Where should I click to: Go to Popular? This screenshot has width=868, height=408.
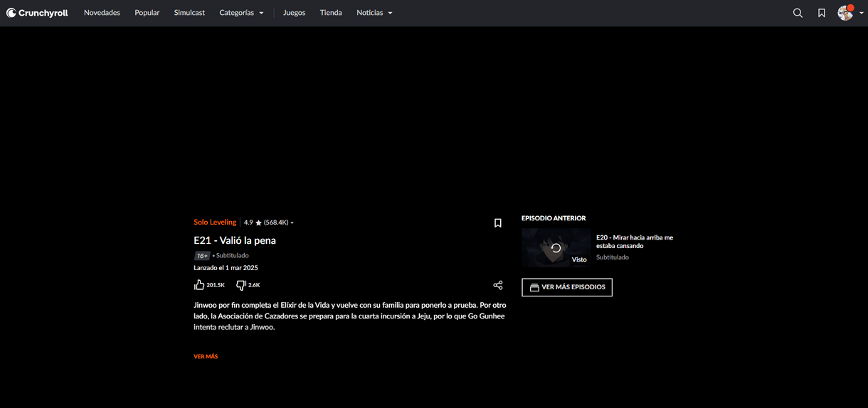coord(147,13)
